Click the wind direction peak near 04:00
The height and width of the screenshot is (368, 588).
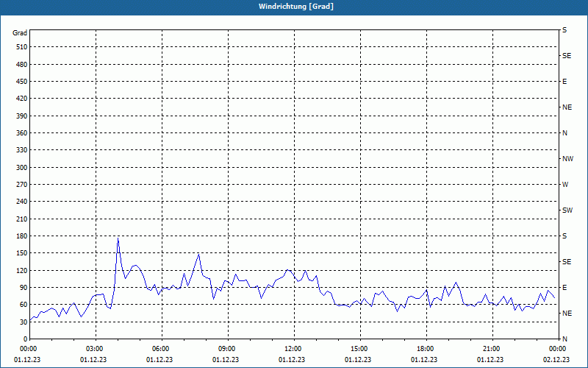click(x=118, y=238)
